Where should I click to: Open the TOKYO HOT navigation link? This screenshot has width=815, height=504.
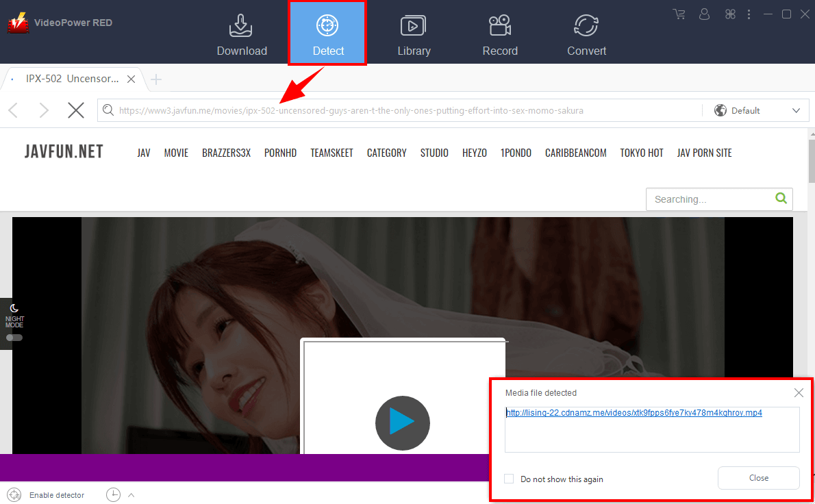click(642, 153)
